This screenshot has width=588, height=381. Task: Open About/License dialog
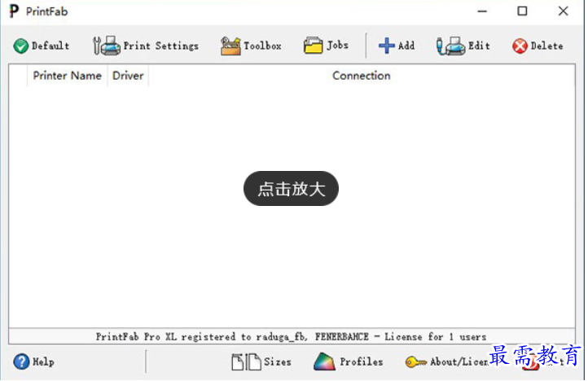coord(446,362)
